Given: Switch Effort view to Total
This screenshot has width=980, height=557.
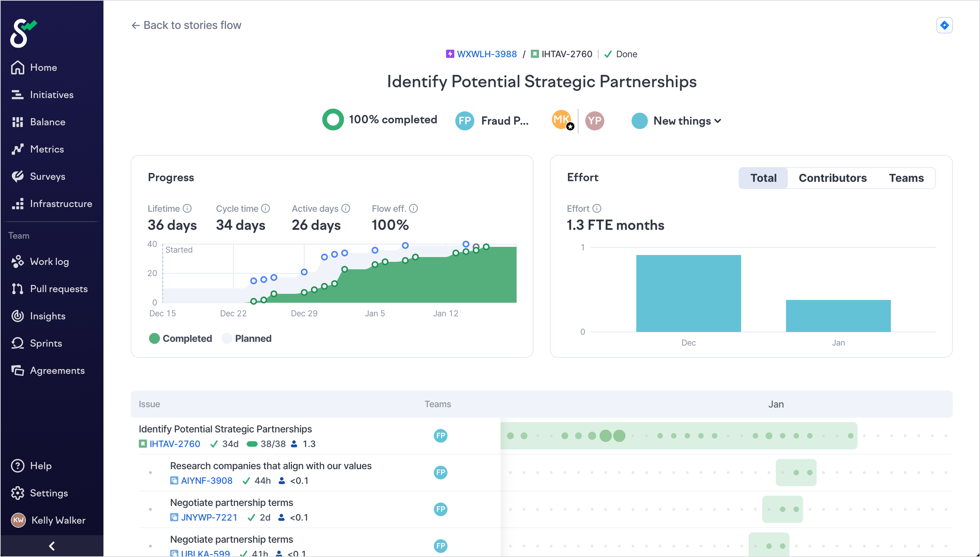Looking at the screenshot, I should coord(763,178).
